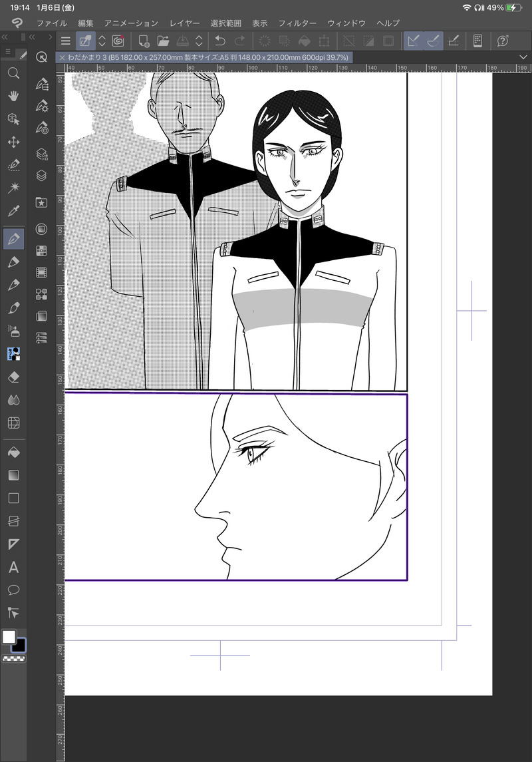Click the Fill command bucket in command bar
The width and height of the screenshot is (532, 762).
pos(304,41)
